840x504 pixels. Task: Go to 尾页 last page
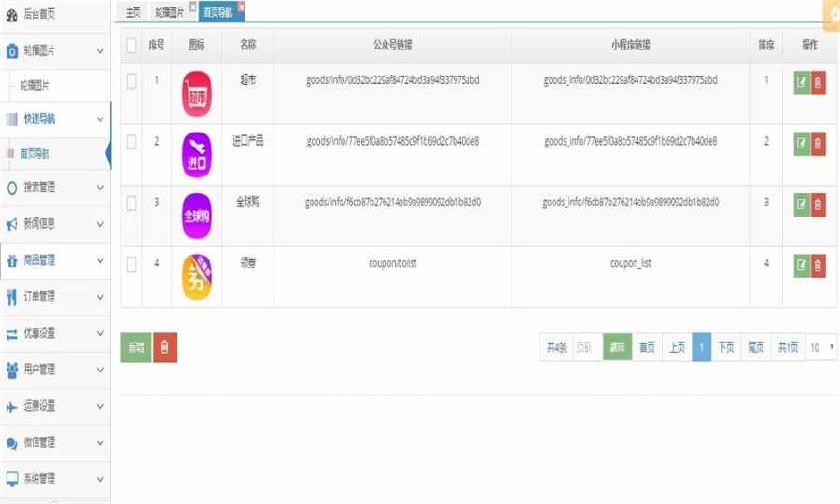click(756, 347)
